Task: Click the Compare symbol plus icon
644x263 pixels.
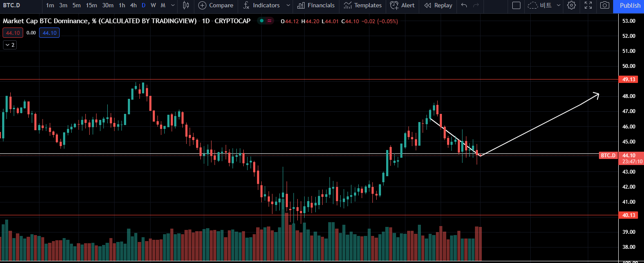Action: (x=203, y=6)
